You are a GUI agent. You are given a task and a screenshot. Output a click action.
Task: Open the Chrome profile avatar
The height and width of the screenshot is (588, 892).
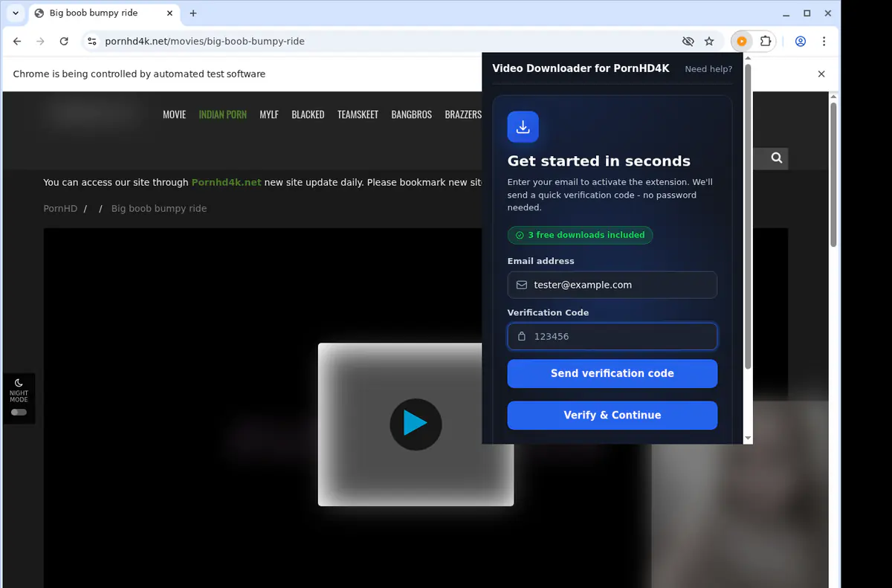click(801, 42)
